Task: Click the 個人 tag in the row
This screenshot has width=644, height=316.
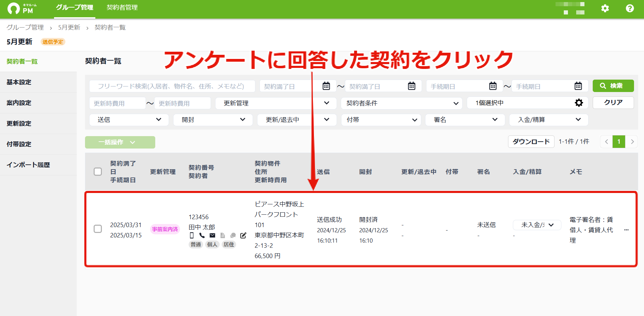Action: 212,244
